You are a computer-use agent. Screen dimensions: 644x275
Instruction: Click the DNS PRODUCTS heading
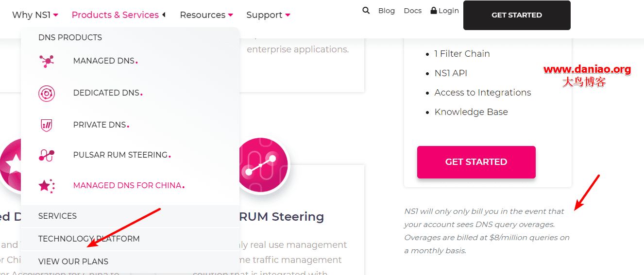70,37
